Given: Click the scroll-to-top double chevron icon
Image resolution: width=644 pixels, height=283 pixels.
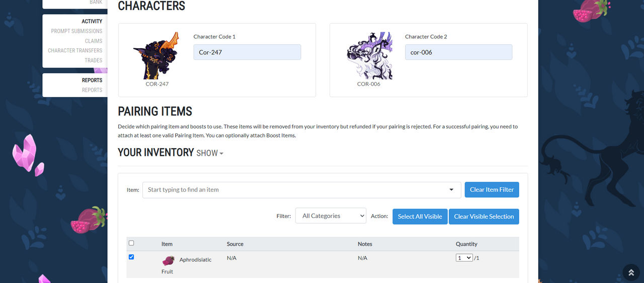Looking at the screenshot, I should click(x=631, y=272).
